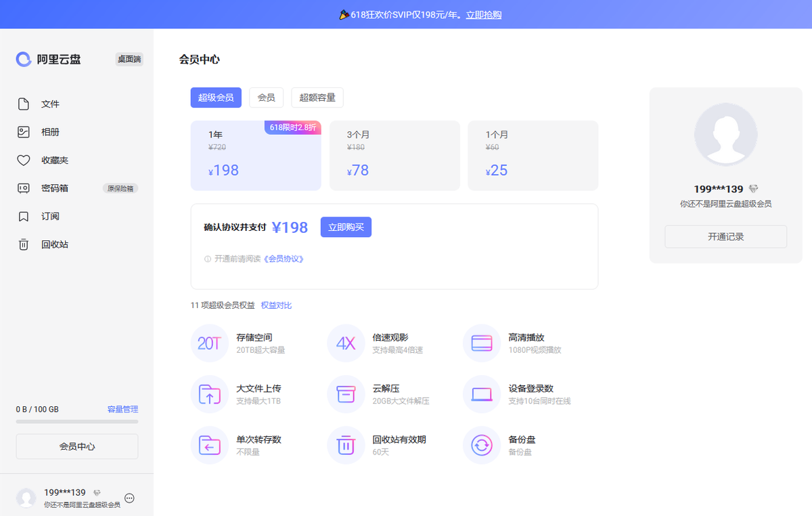Open the 文件 section via its file icon
Viewport: 812px width, 516px height.
24,104
